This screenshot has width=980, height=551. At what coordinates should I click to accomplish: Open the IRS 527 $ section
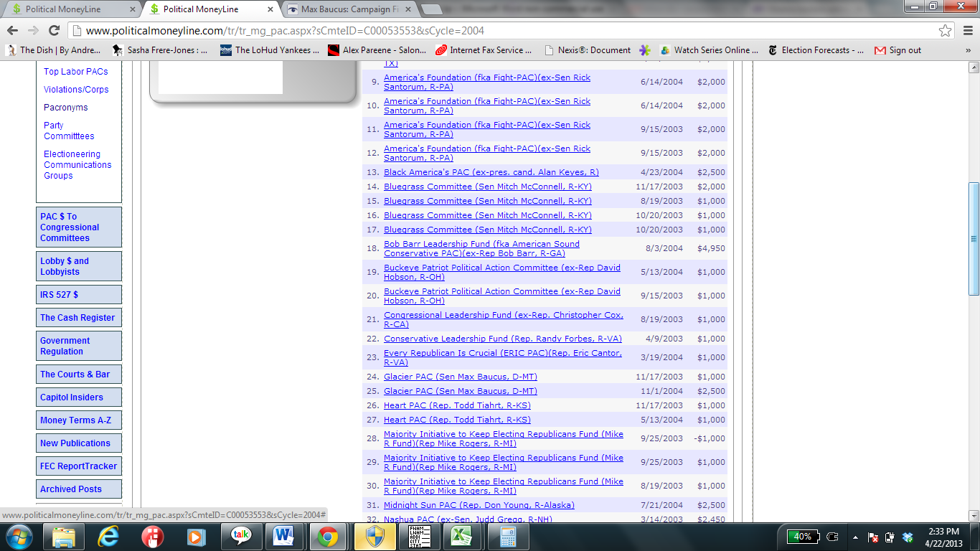click(x=79, y=295)
